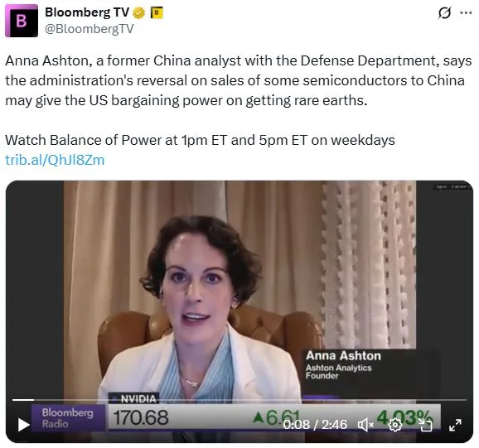Click the yellow Bloomberg affiliate badge
Screen dimensions: 479x448
157,12
